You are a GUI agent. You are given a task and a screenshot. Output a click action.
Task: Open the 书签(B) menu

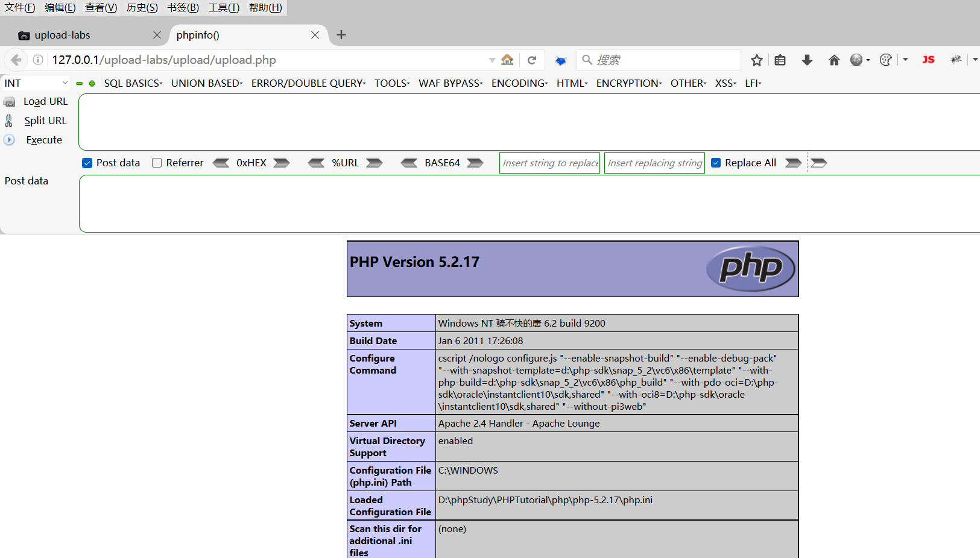pyautogui.click(x=183, y=7)
